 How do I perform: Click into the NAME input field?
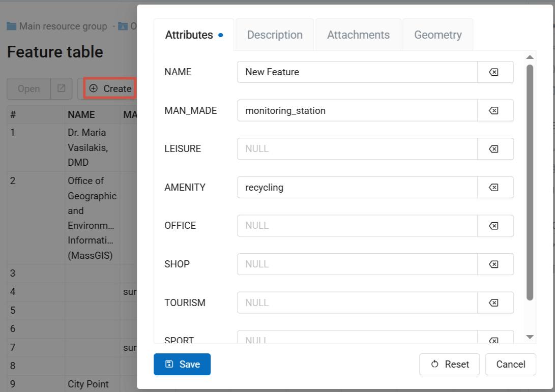tap(357, 72)
